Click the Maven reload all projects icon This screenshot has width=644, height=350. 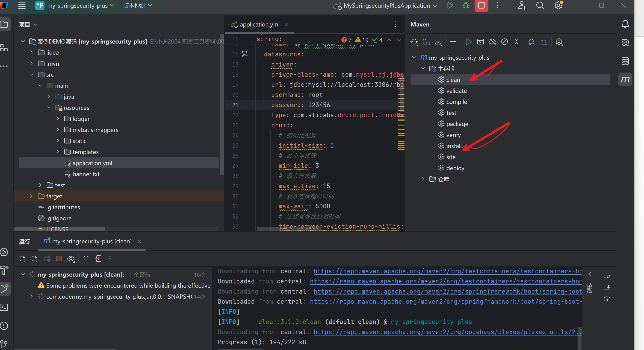pyautogui.click(x=414, y=42)
